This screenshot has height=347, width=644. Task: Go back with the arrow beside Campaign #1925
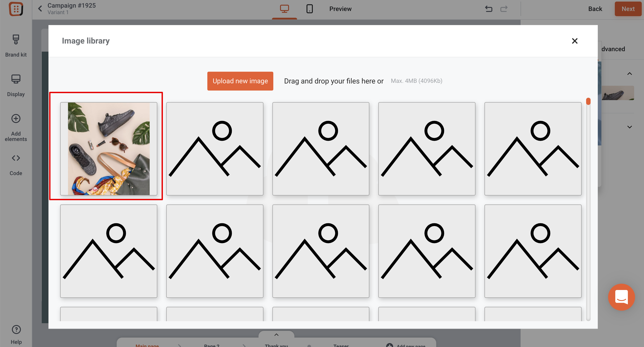tap(40, 9)
